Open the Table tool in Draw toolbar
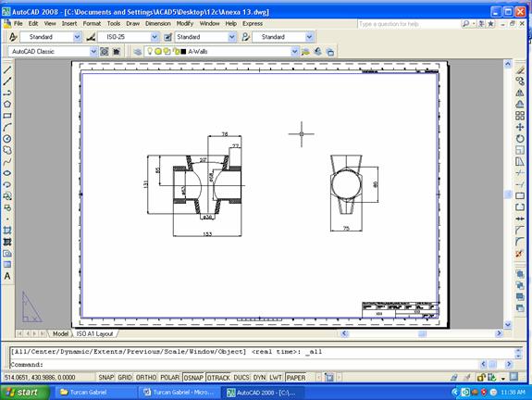 (7, 265)
